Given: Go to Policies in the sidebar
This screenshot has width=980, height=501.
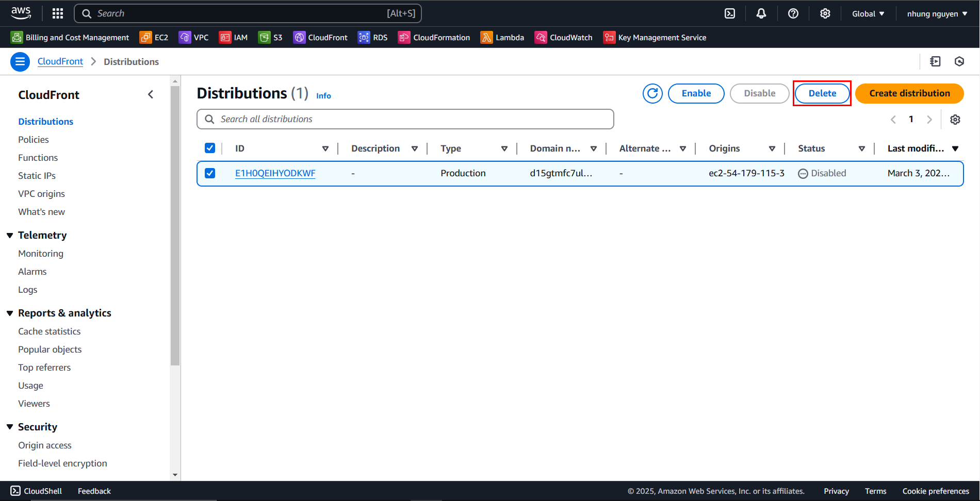Looking at the screenshot, I should tap(34, 140).
